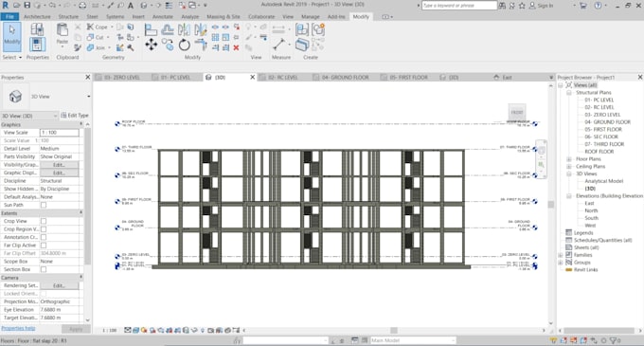Open the 3D View type selector dropdown
The width and height of the screenshot is (644, 346).
pyautogui.click(x=89, y=97)
